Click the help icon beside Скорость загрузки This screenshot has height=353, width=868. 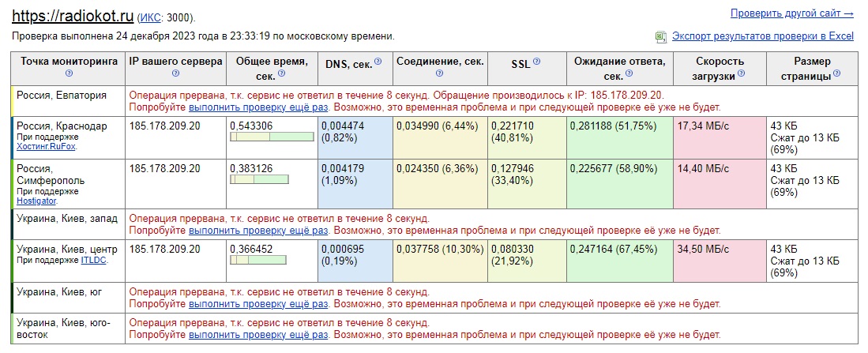click(x=742, y=73)
